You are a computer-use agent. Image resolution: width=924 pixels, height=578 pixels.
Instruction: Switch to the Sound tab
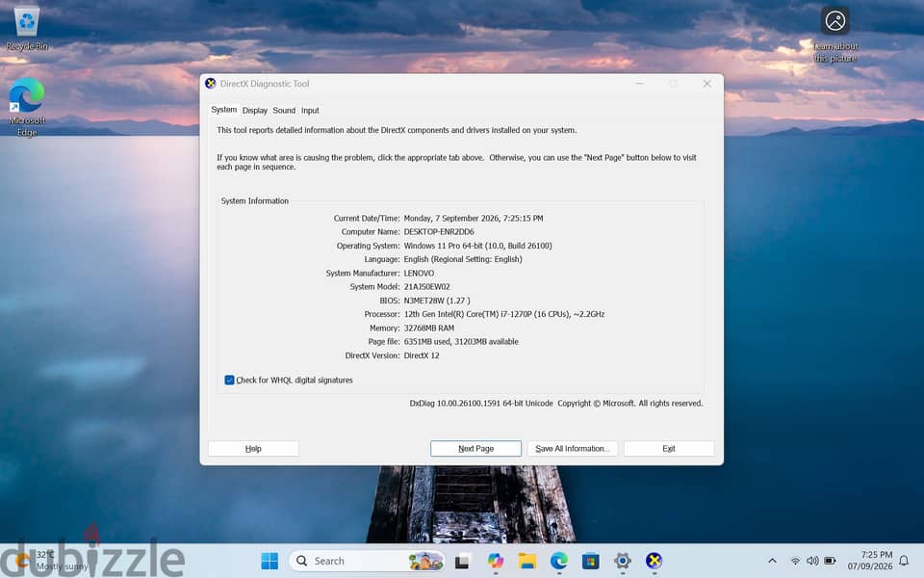(284, 110)
